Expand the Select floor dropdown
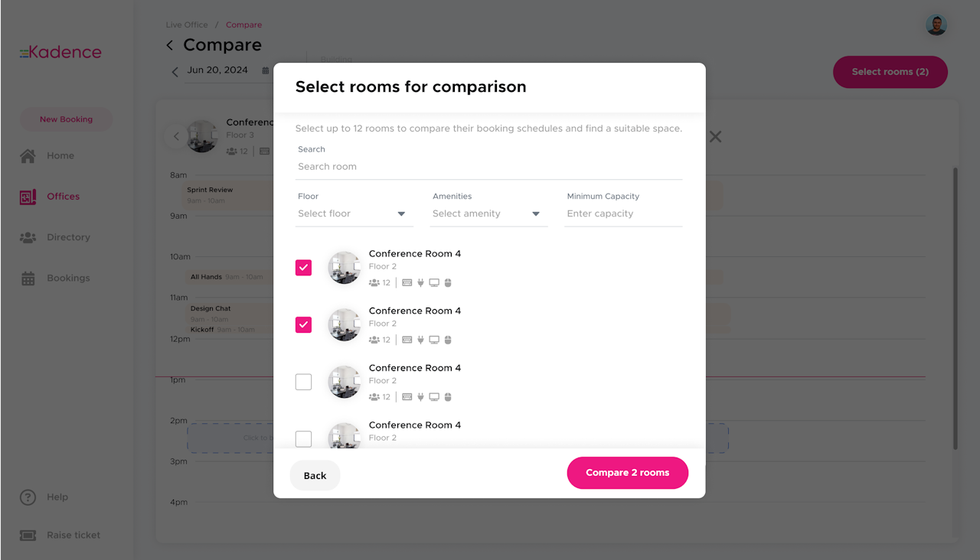The height and width of the screenshot is (560, 980). [x=354, y=214]
